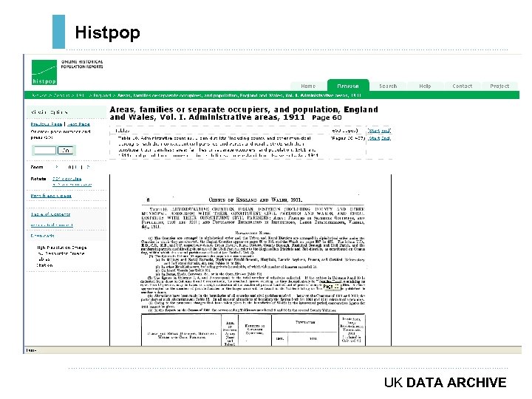Image resolution: width=532 pixels, height=399 pixels.
Task: Open the Table of Contents link
Action: click(50, 214)
